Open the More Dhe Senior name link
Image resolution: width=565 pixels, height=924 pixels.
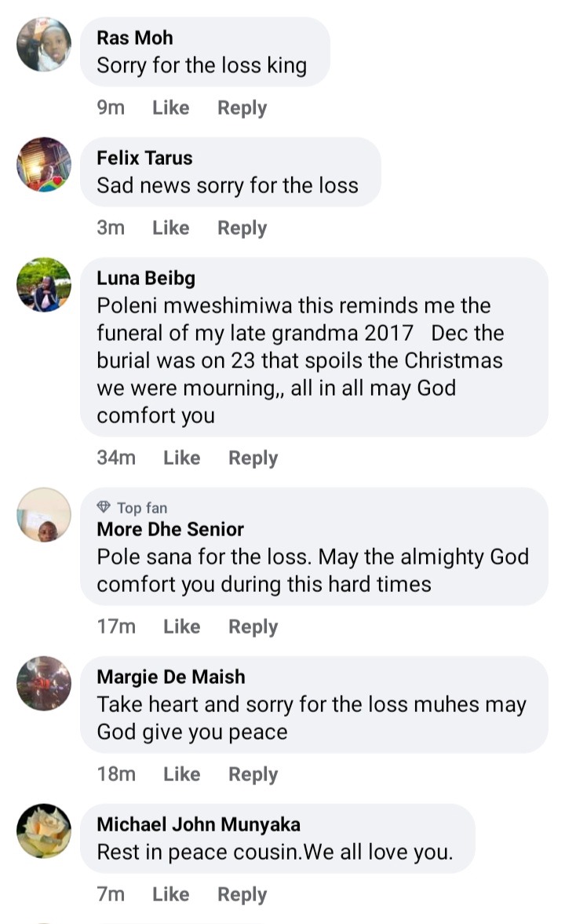tap(170, 529)
